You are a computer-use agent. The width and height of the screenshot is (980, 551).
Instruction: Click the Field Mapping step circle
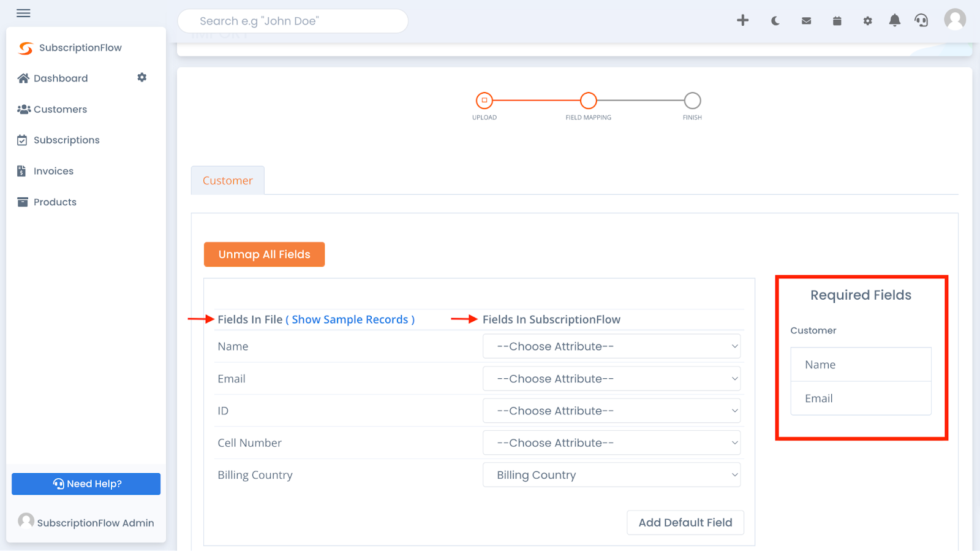[x=588, y=101]
